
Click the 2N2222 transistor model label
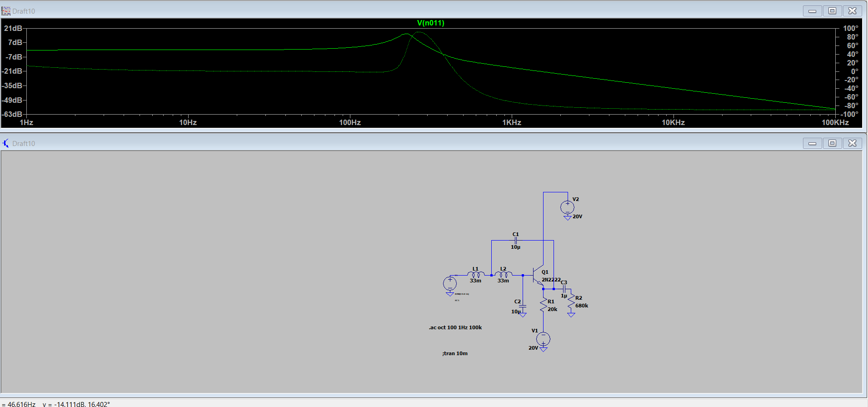point(551,280)
